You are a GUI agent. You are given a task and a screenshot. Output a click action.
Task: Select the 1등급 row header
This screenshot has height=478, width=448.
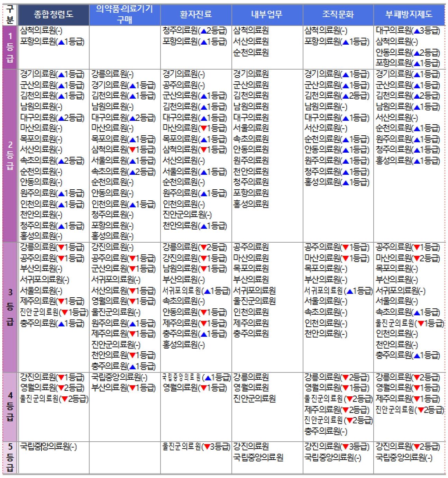tap(10, 47)
